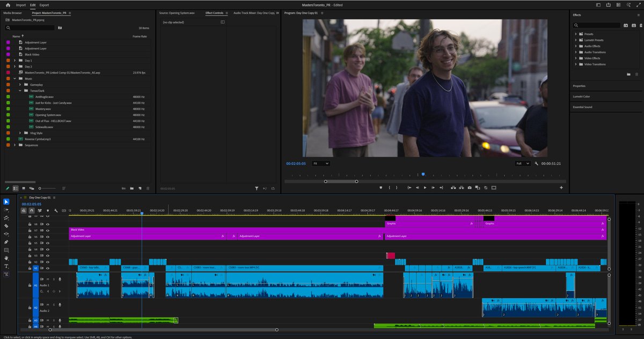Select the Selection tool in timeline toolbox
Screen dimensions: 644x339
6,202
